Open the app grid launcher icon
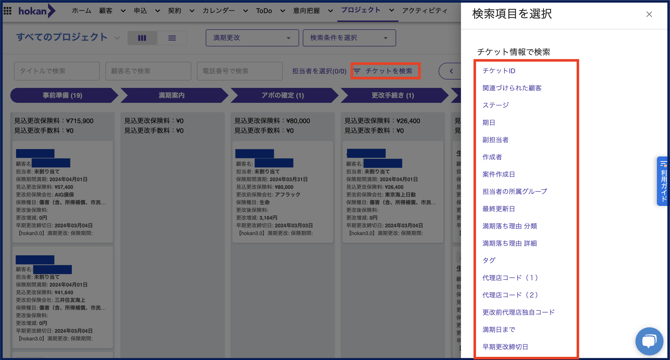Viewport: 670px width, 360px height. coord(7,11)
